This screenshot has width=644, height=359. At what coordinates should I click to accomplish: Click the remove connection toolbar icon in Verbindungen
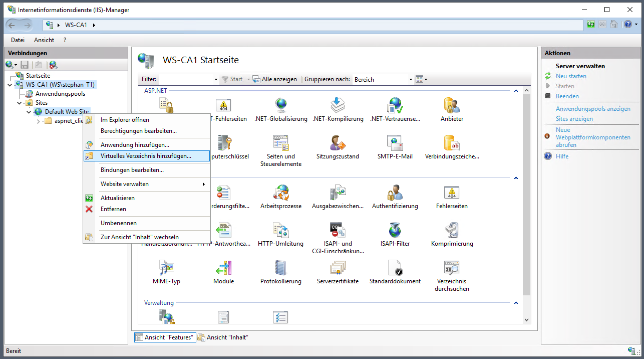53,65
